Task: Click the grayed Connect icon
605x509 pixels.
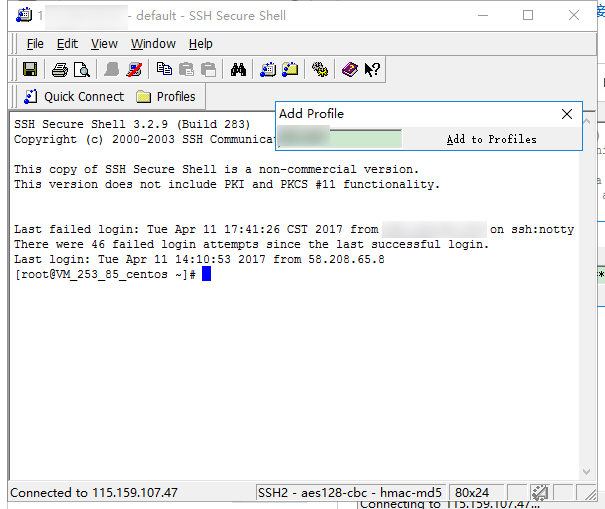Action: pos(112,70)
